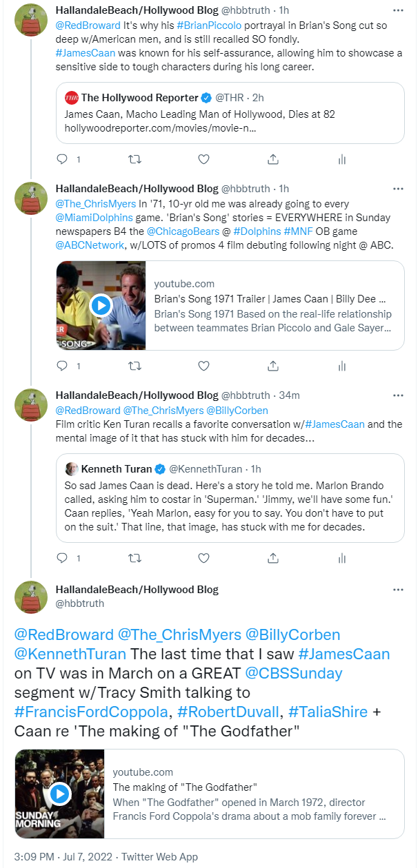Like the tweet quoting Kenneth Turan

(x=203, y=557)
